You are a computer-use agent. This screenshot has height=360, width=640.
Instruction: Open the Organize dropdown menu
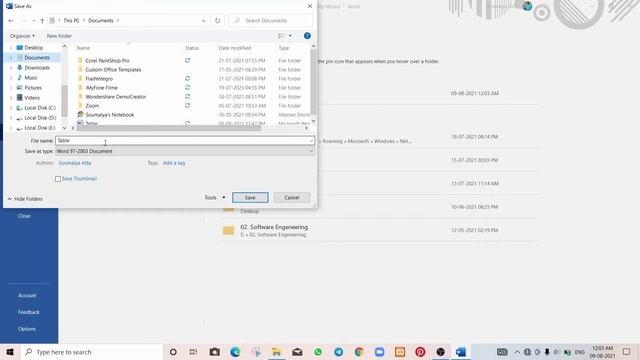pyautogui.click(x=22, y=36)
